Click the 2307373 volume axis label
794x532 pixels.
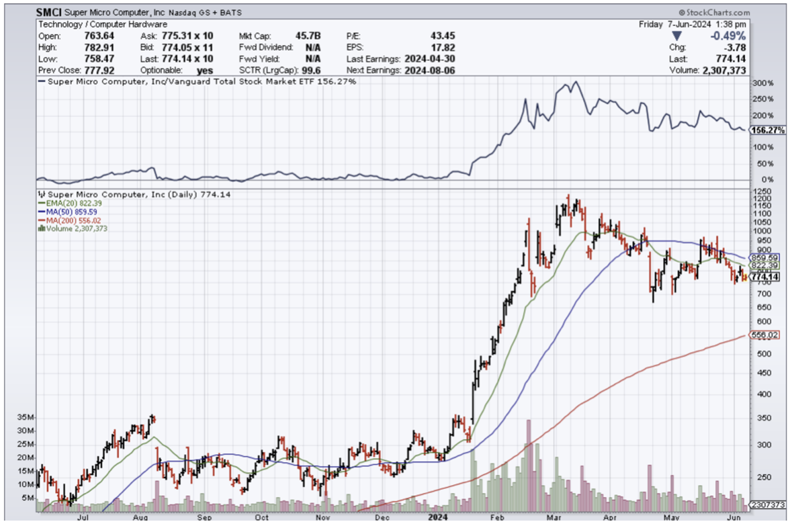pos(767,504)
